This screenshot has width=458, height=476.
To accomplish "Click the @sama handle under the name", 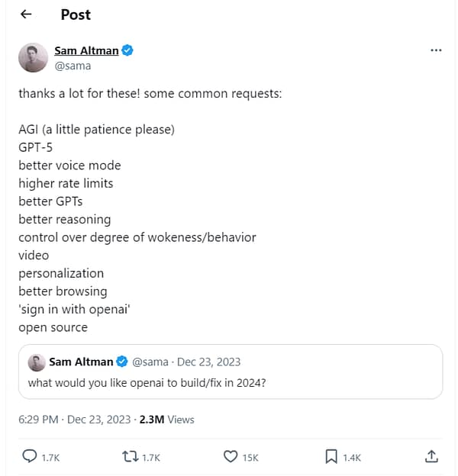I will pos(73,66).
